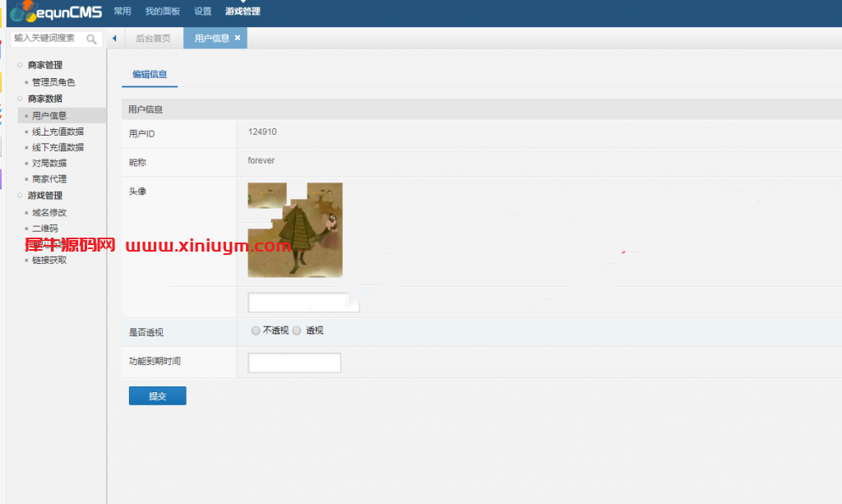Click the equnCMS logo
Viewport: 842px width, 504px height.
[58, 12]
